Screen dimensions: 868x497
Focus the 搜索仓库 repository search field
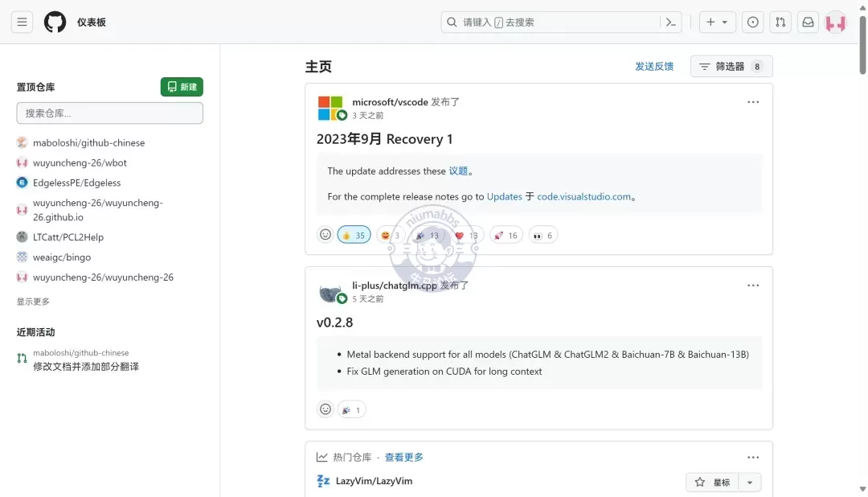[109, 113]
